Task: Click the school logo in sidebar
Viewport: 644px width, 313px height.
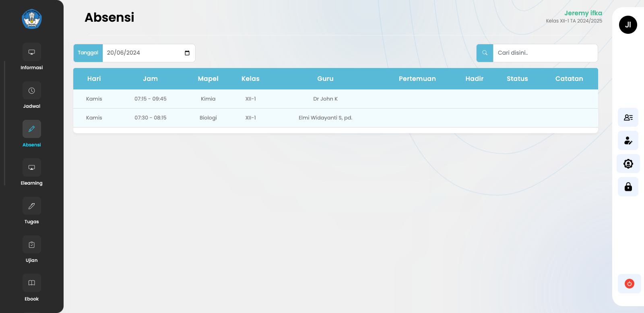Action: (32, 19)
